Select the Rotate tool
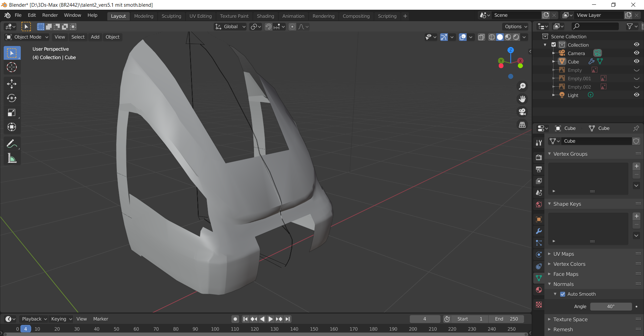Image resolution: width=644 pixels, height=336 pixels. tap(12, 98)
